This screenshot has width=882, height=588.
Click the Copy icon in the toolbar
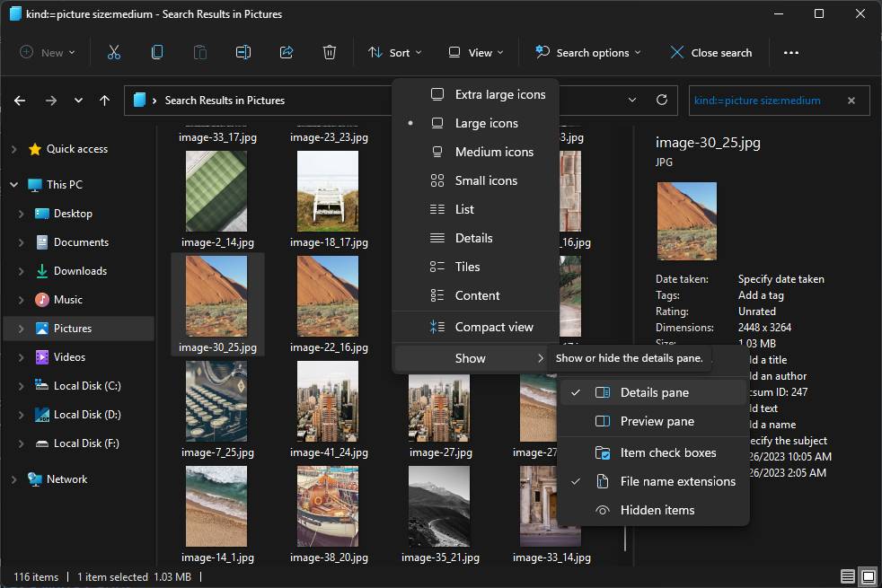coord(157,52)
